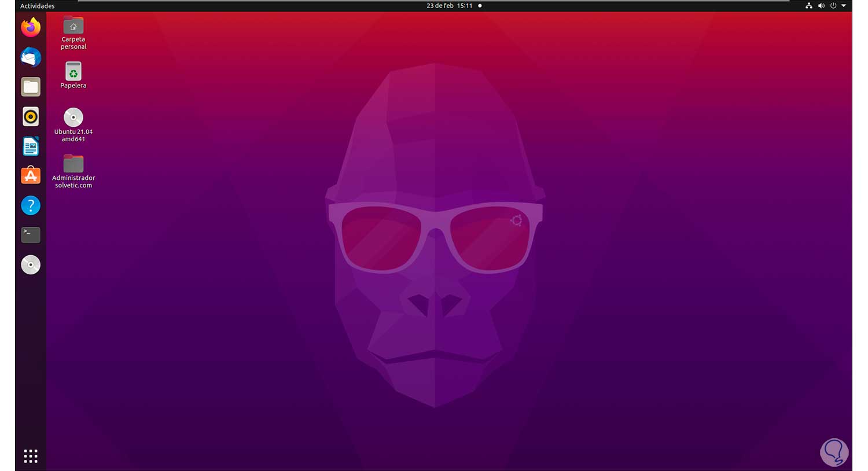The image size is (868, 471).
Task: Open Ubuntu Software store
Action: (31, 175)
